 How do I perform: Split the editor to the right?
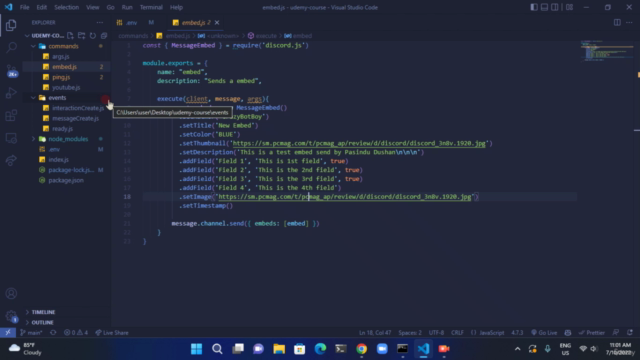click(x=617, y=22)
